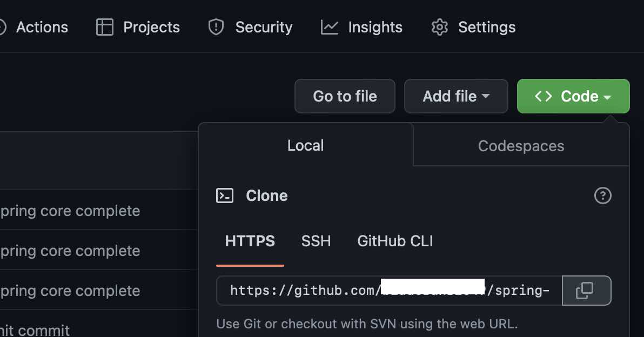The image size is (644, 337).
Task: Click the Go to file button
Action: [x=345, y=96]
